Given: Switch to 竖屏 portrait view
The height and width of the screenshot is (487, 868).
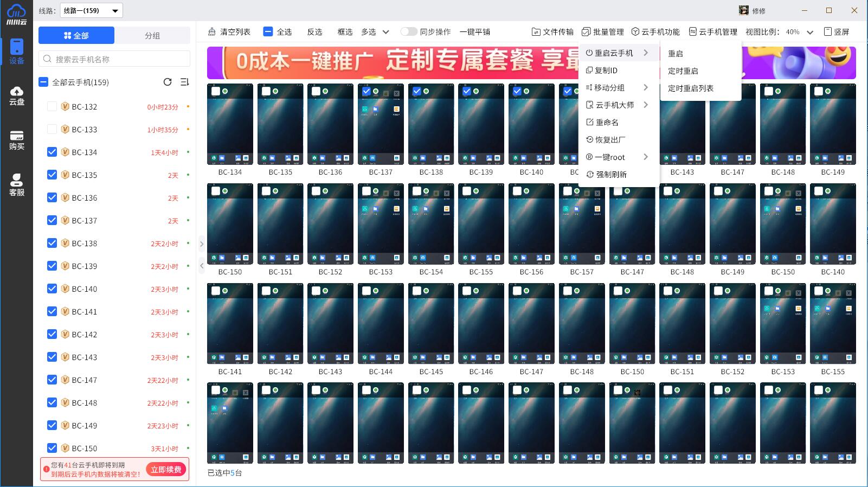Looking at the screenshot, I should tap(837, 32).
